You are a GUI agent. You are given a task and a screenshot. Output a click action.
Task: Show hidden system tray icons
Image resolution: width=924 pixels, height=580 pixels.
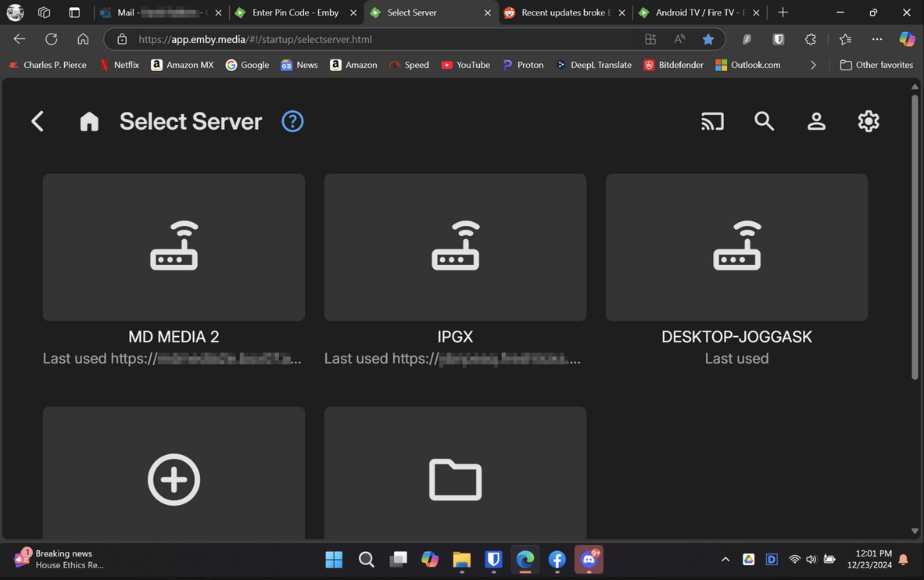(x=725, y=560)
